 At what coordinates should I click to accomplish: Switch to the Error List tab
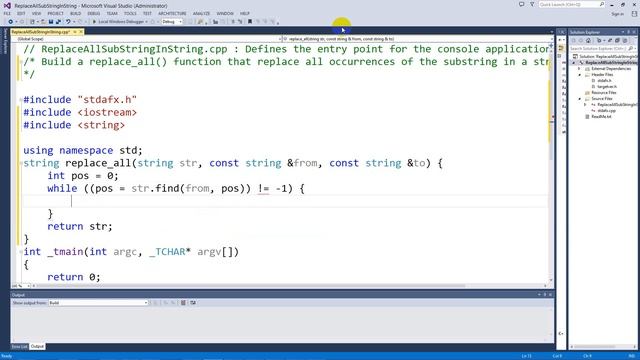tap(19, 347)
